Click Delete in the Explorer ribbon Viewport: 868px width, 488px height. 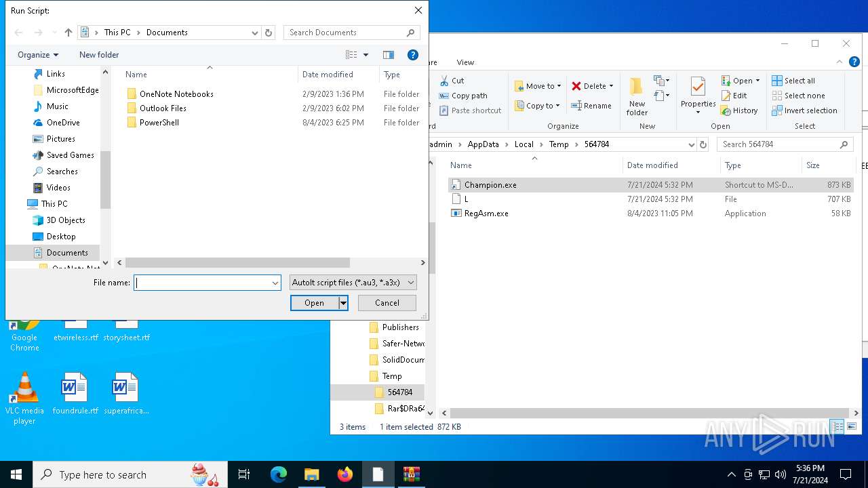[x=593, y=86]
